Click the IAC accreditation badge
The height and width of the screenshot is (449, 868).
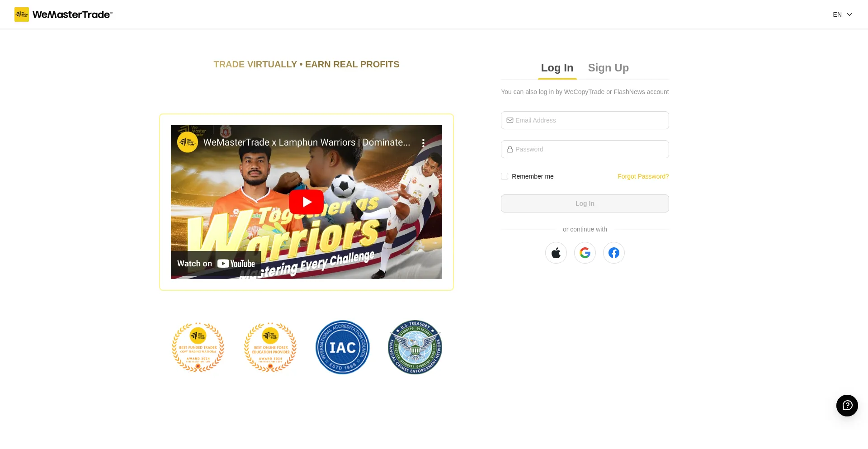tap(343, 347)
